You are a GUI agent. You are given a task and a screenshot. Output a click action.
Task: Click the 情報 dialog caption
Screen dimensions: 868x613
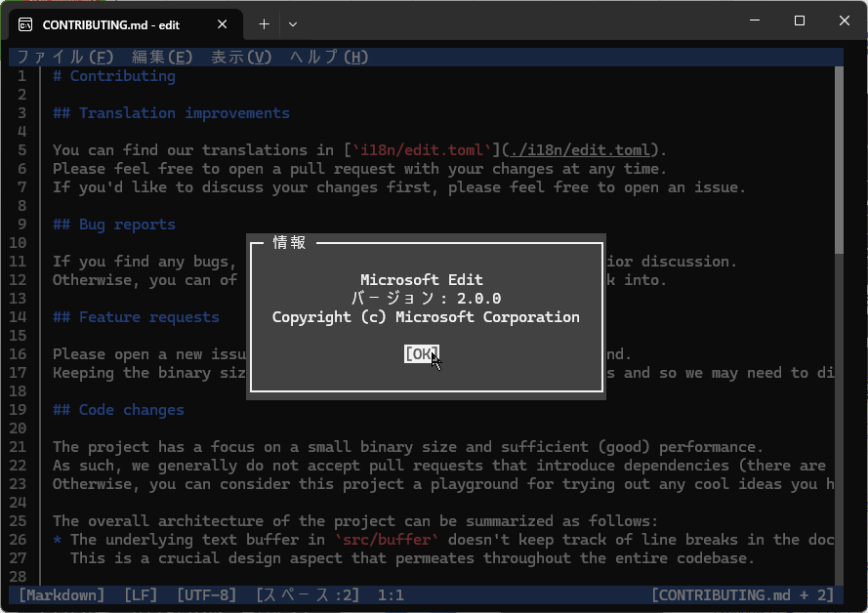pos(289,242)
